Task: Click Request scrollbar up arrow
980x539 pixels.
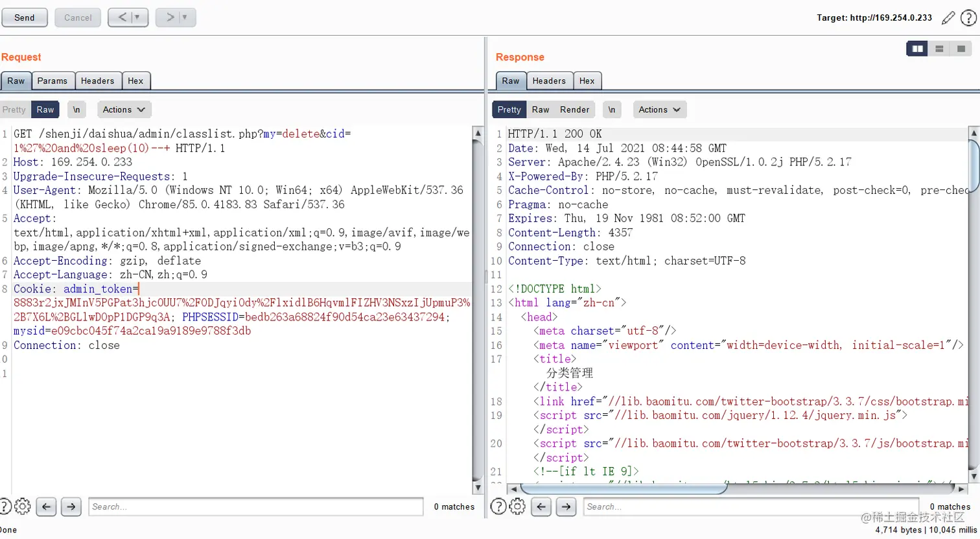Action: 478,133
